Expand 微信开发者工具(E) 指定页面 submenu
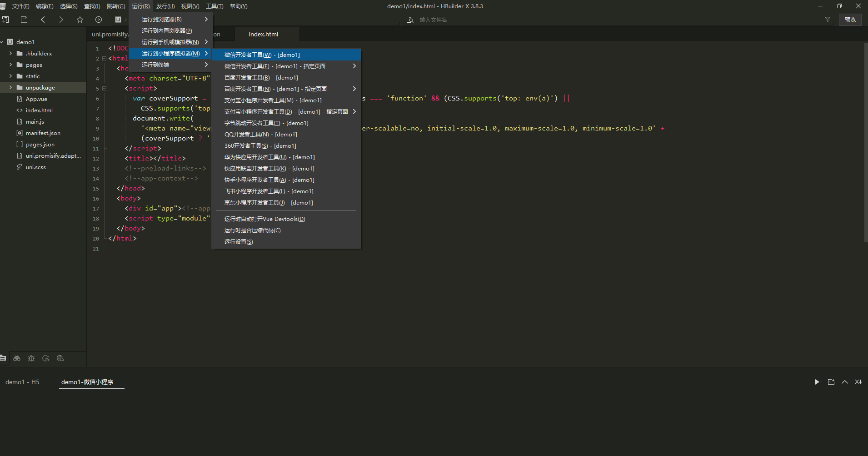Image resolution: width=868 pixels, height=456 pixels. click(286, 66)
